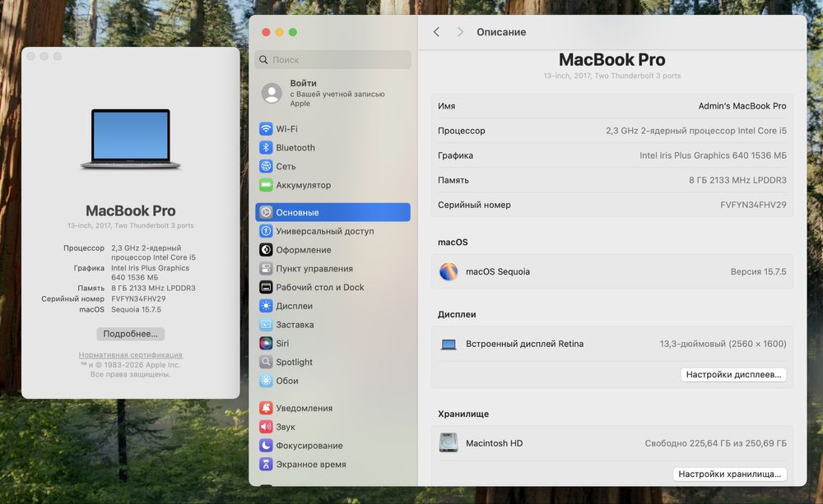Open the Дисплеи sun icon
The height and width of the screenshot is (504, 823).
(266, 306)
